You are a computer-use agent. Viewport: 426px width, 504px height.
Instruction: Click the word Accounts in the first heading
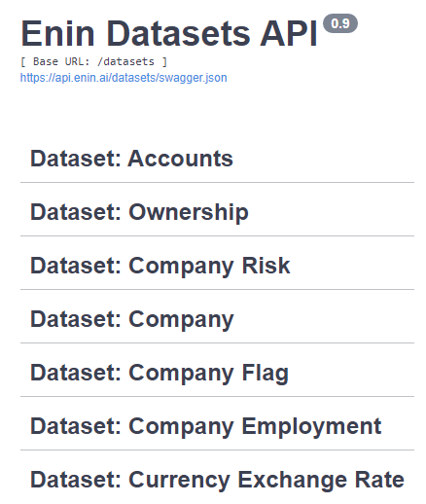(181, 159)
